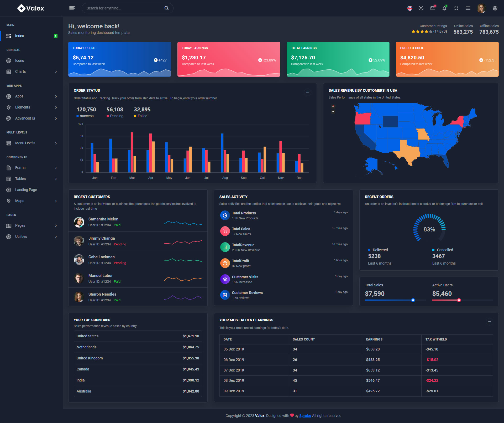Open the Order Status options menu
The height and width of the screenshot is (423, 504).
click(307, 92)
